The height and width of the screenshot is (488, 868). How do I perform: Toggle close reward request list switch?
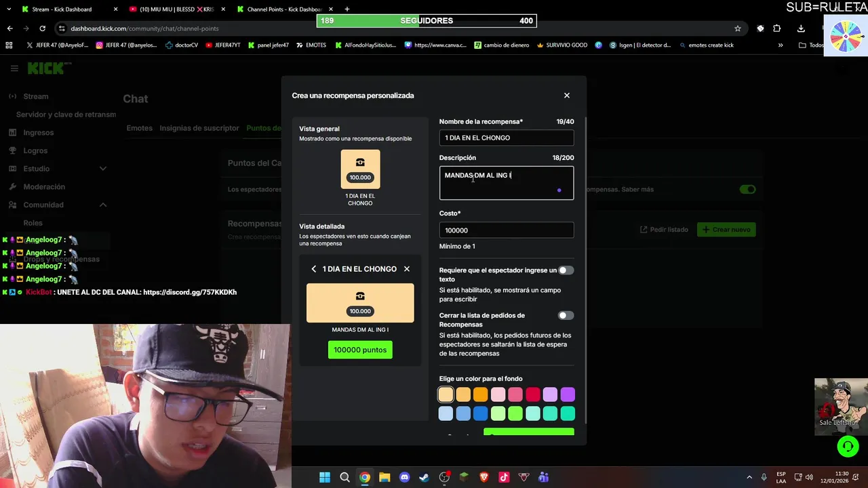566,315
